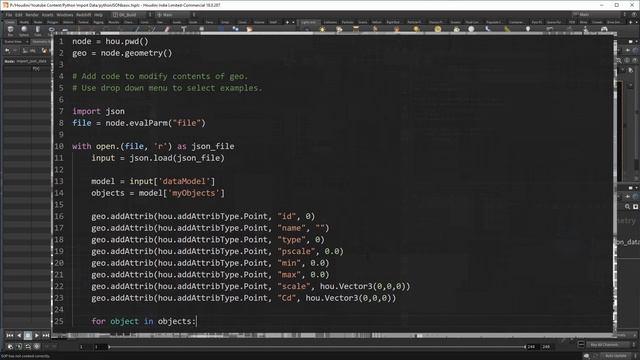The image size is (640, 360).
Task: Open the Windows menu
Action: (x=64, y=15)
